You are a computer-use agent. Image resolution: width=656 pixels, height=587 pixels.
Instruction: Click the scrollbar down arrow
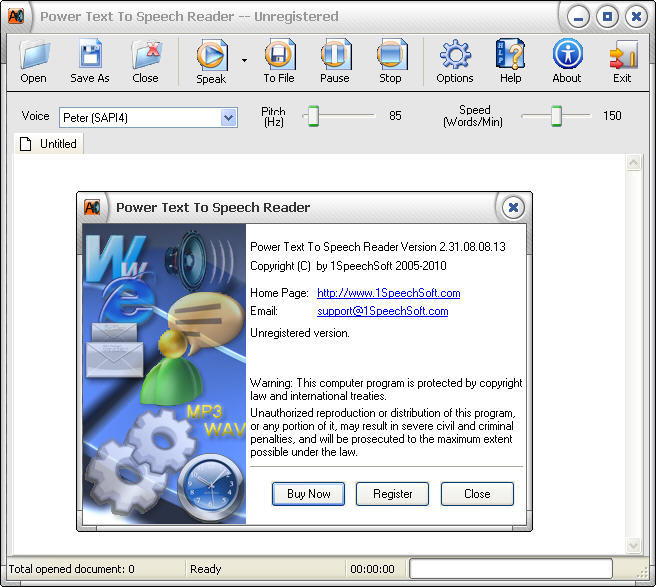click(633, 545)
